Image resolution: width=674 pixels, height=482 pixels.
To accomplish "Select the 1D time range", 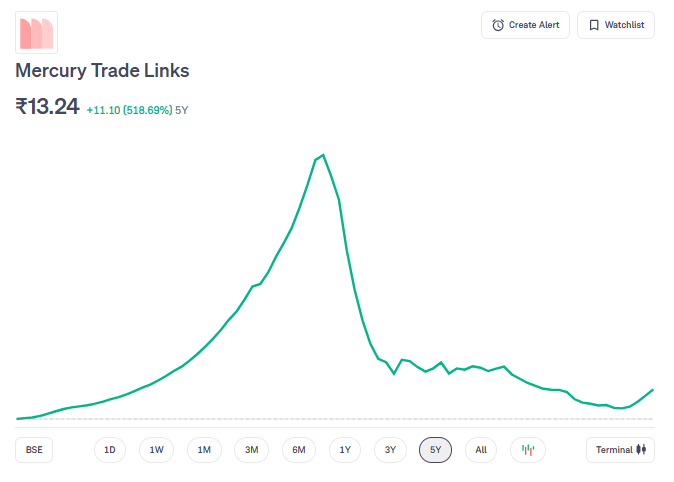I will click(110, 450).
